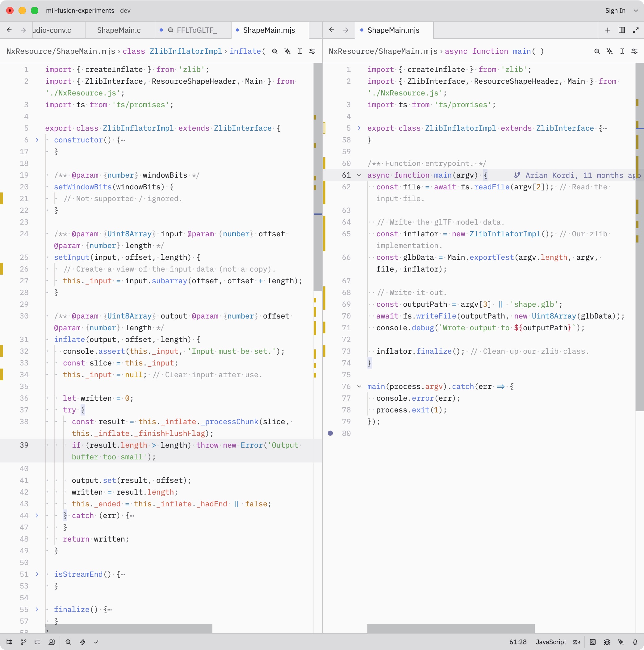This screenshot has width=644, height=650.
Task: Expand the folded constructor() block
Action: pos(37,140)
